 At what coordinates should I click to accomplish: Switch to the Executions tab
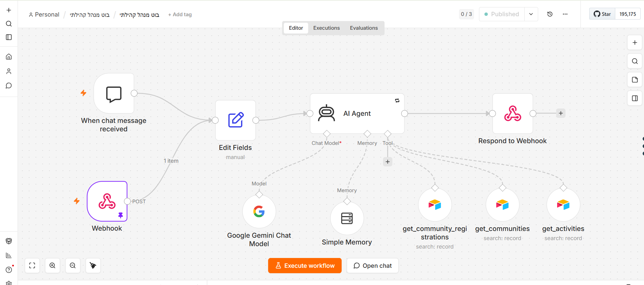[326, 28]
